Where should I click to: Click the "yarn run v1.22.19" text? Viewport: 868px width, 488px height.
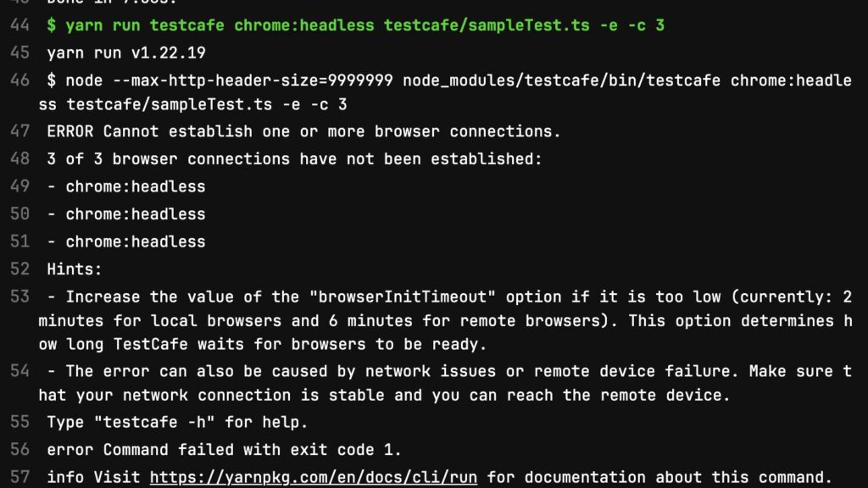[126, 53]
